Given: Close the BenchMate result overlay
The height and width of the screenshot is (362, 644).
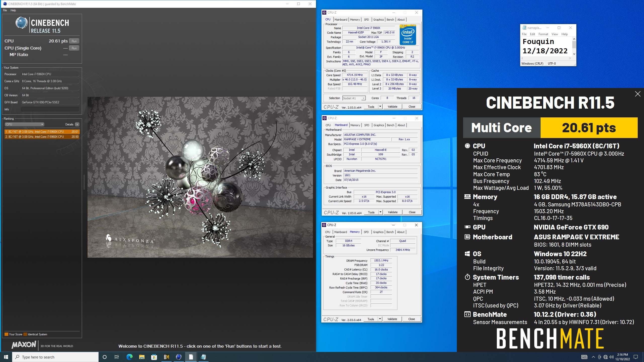Looking at the screenshot, I should [x=638, y=94].
